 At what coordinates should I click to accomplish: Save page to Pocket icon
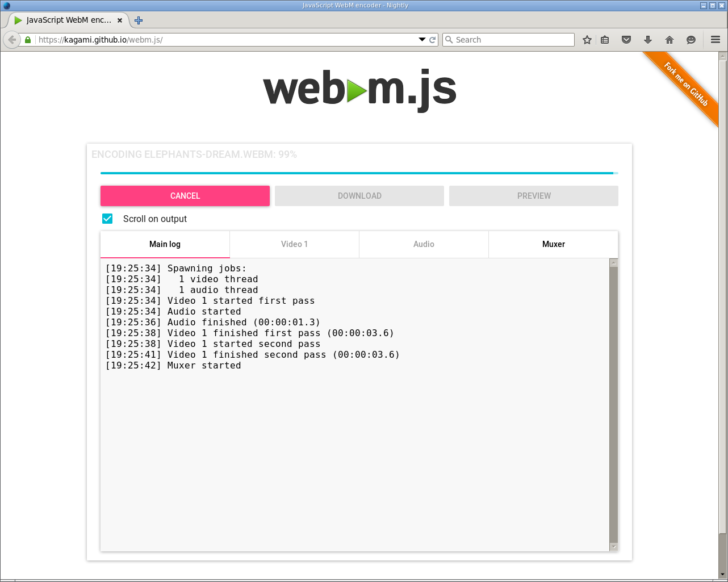[626, 40]
